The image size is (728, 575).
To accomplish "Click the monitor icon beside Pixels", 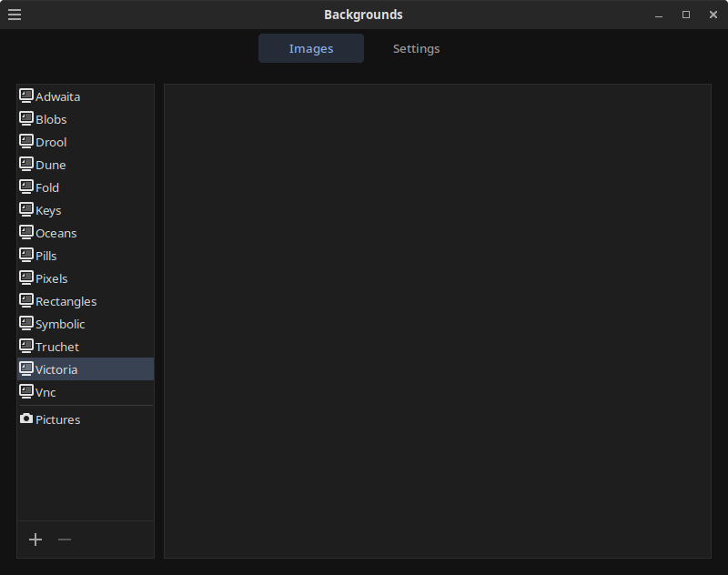I will [26, 278].
